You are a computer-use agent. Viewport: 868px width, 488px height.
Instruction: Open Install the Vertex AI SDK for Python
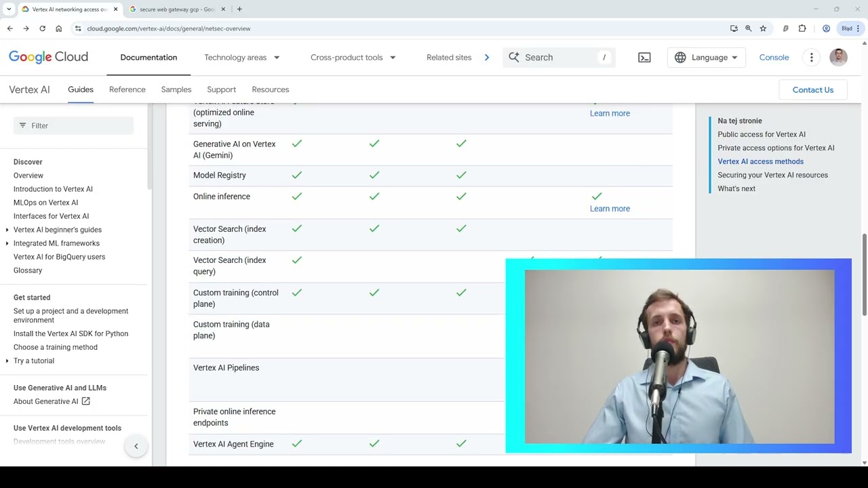coord(71,333)
